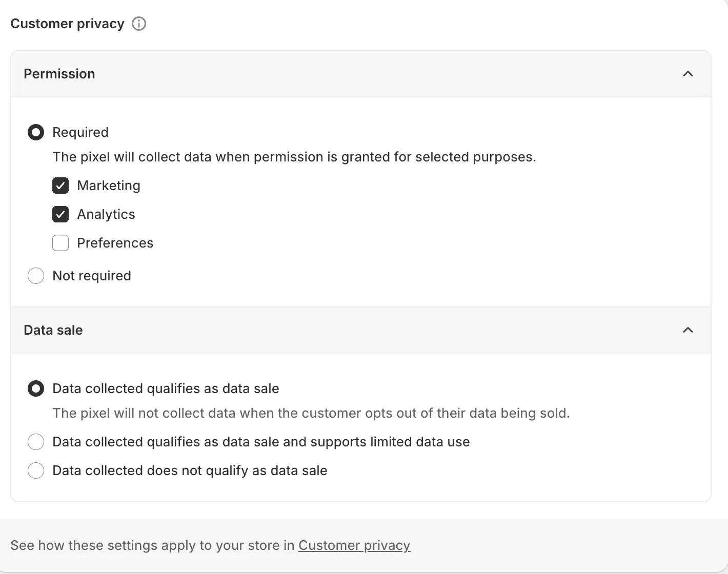Click the 'Marketing' label text
Screen dimensions: 728x574
point(109,186)
